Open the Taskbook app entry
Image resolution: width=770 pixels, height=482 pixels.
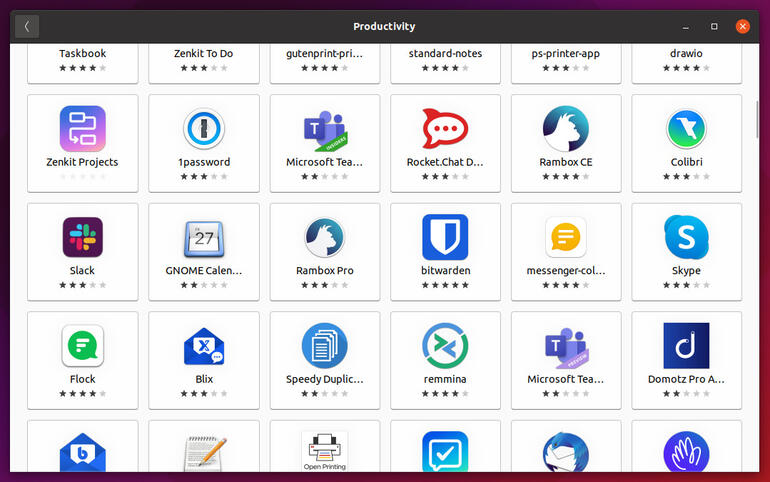point(82,63)
